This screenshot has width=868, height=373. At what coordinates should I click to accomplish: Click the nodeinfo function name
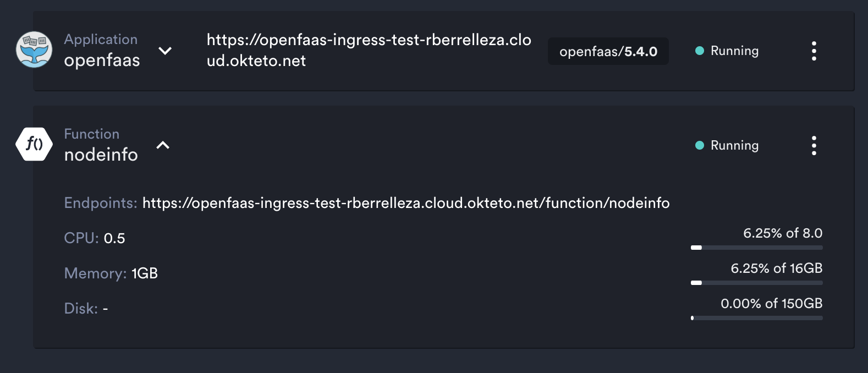click(x=101, y=155)
